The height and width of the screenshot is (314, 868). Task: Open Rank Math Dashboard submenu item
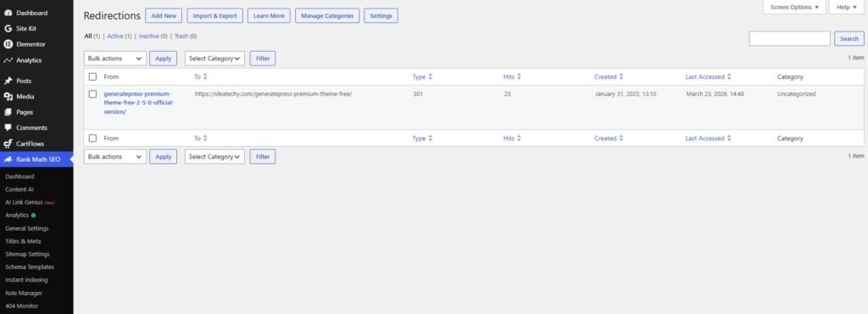click(20, 177)
